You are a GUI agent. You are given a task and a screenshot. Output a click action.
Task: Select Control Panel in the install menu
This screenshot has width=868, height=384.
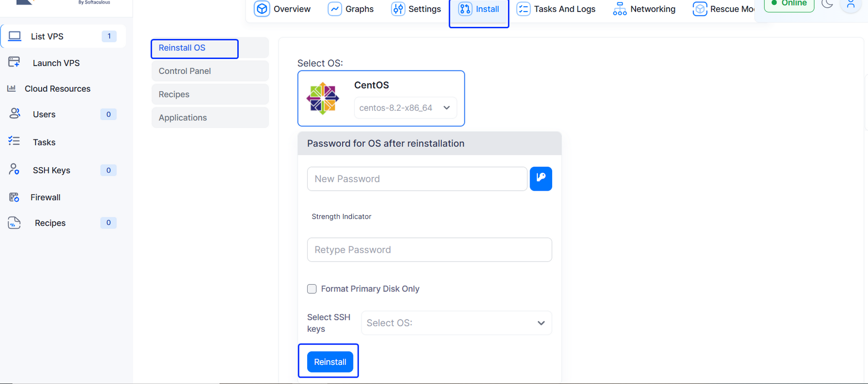[x=210, y=71]
